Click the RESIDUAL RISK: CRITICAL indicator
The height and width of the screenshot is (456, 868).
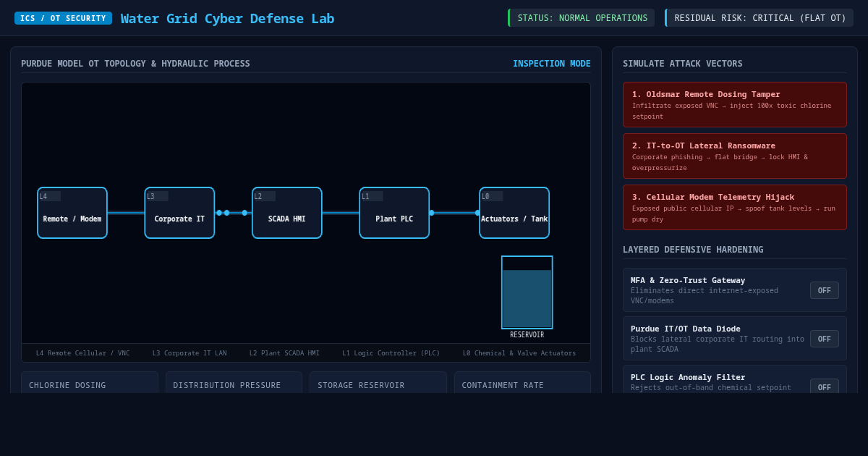(x=759, y=18)
